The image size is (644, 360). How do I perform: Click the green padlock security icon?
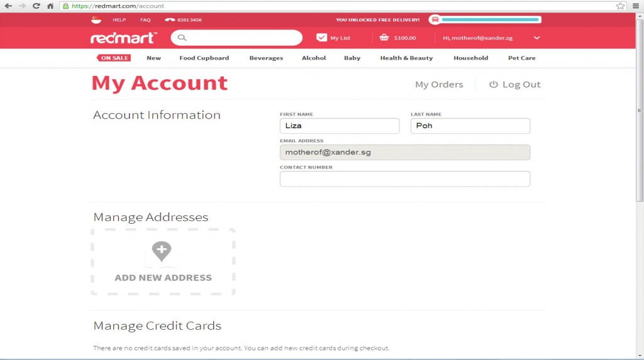pos(65,6)
